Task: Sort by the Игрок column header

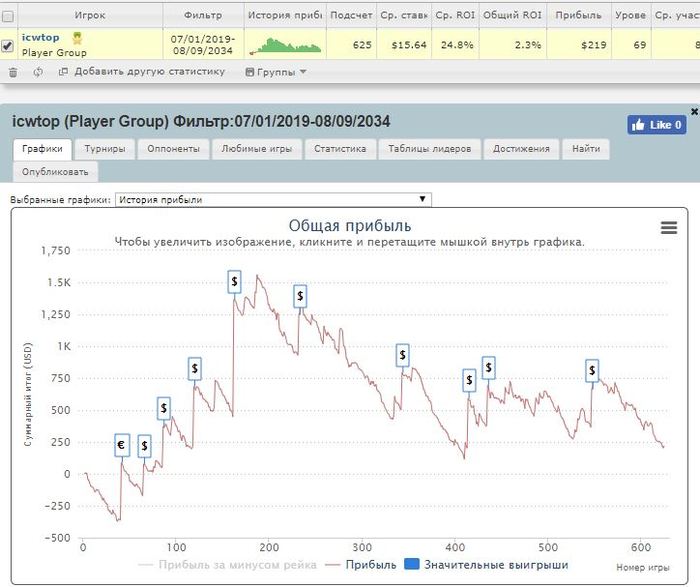Action: pyautogui.click(x=90, y=15)
